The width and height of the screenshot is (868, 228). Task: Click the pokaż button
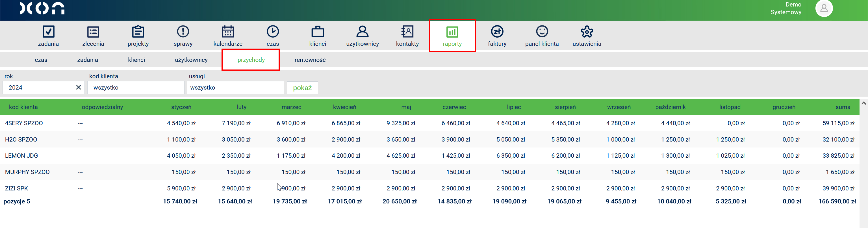coord(302,88)
